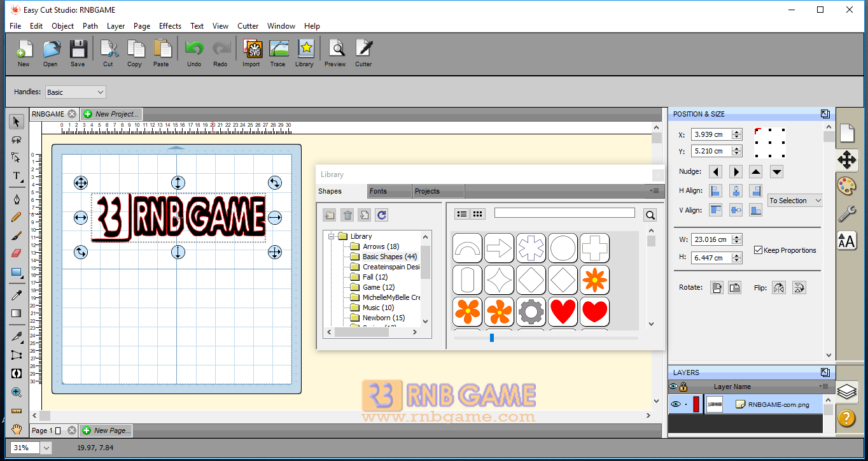Open the To Selection align dropdown
Image resolution: width=868 pixels, height=461 pixels.
click(x=795, y=201)
